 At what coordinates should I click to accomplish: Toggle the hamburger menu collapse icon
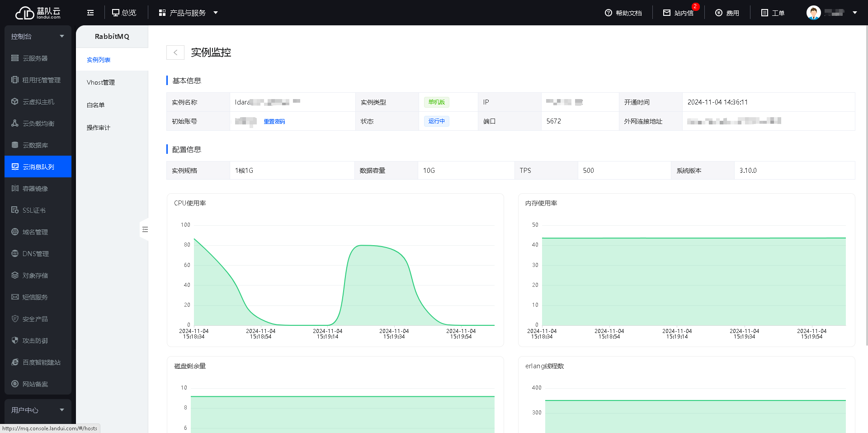tap(90, 13)
